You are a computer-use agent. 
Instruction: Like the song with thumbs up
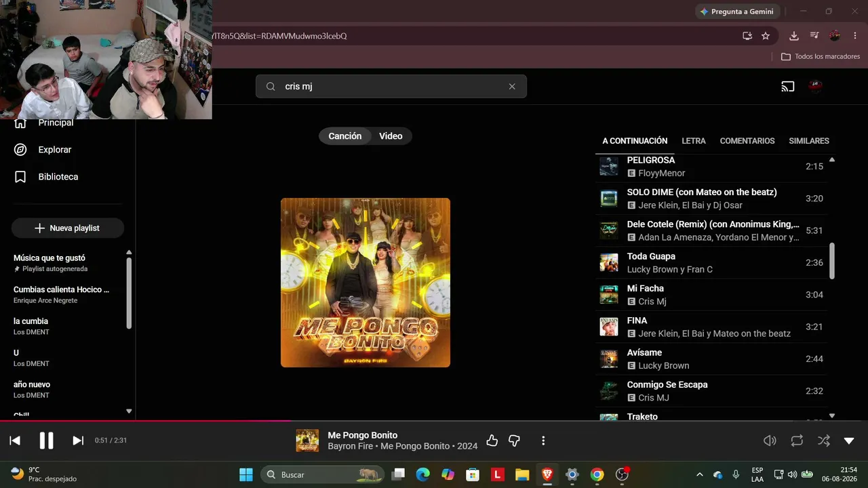point(492,441)
